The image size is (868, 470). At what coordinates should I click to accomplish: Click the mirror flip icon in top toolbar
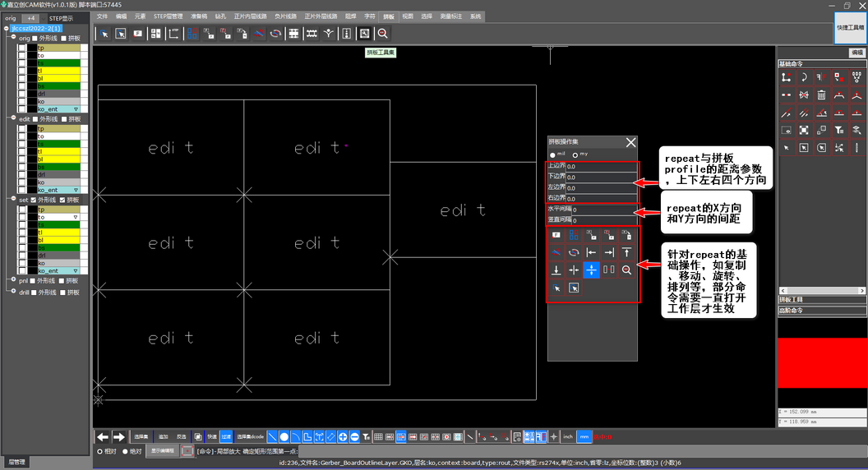259,34
